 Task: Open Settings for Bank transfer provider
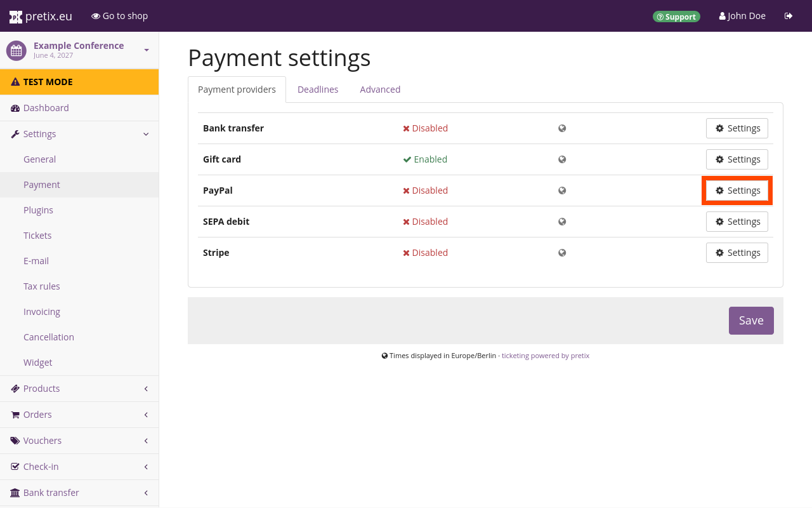737,128
